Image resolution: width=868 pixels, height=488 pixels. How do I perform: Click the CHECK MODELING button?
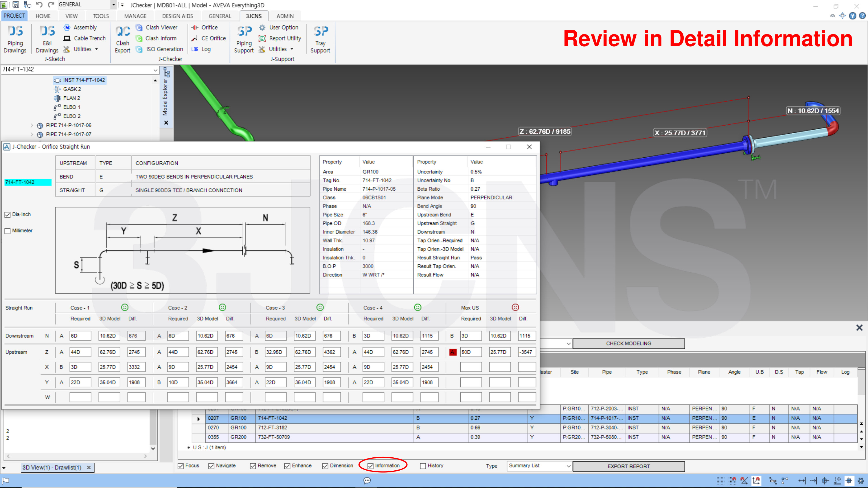(x=628, y=344)
